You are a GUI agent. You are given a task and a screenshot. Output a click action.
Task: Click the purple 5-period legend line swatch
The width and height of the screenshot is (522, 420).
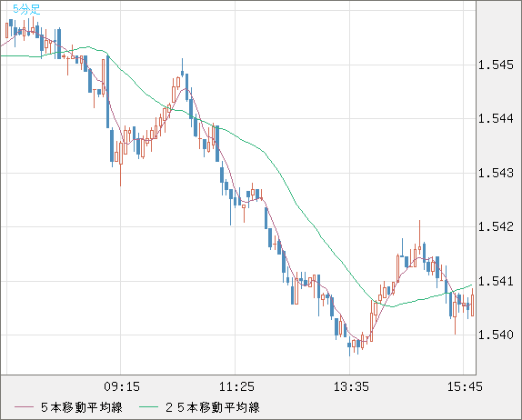click(x=25, y=407)
